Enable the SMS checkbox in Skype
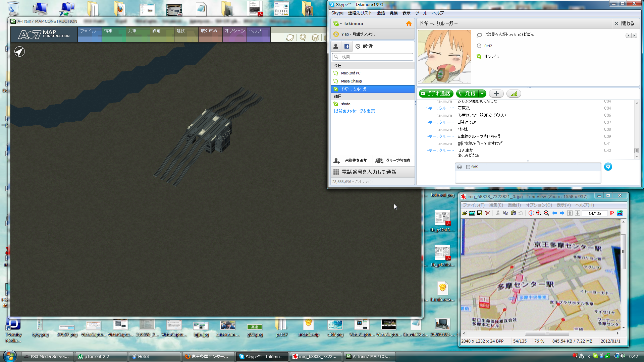This screenshot has height=362, width=644. coord(468,167)
